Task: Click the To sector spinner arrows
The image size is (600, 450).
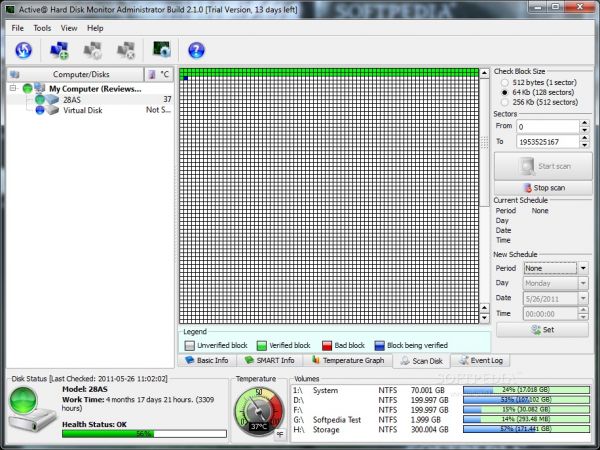Action: pos(584,142)
